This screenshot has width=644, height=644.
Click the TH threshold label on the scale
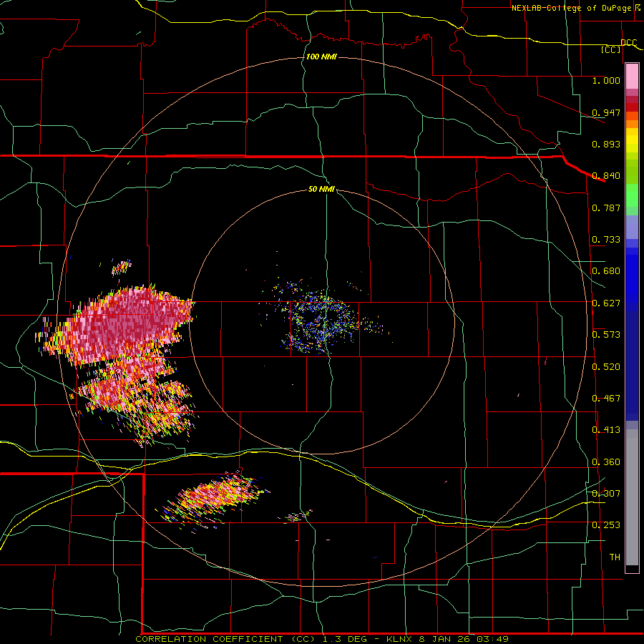615,557
